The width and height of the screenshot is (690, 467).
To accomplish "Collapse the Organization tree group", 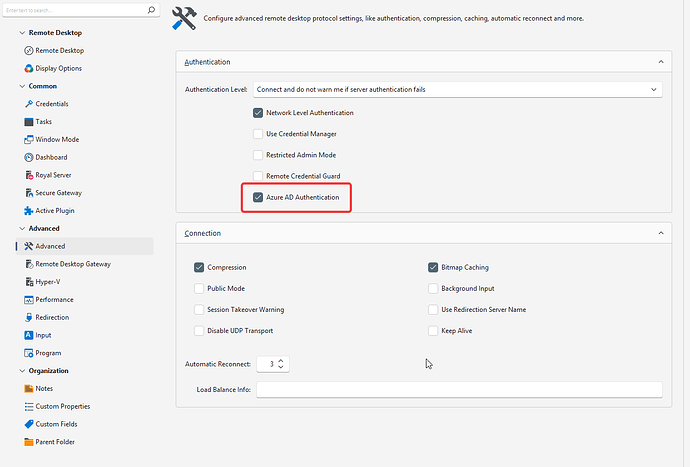I will coord(22,371).
